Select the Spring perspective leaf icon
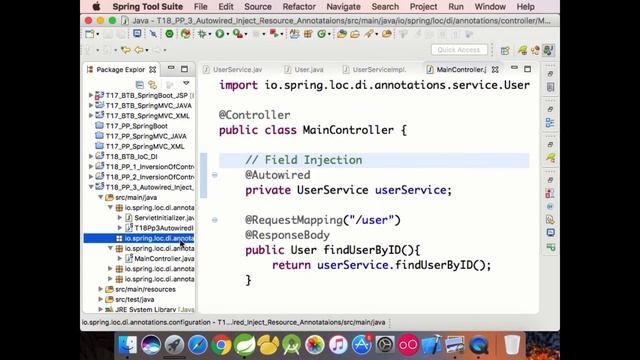 pyautogui.click(x=522, y=50)
